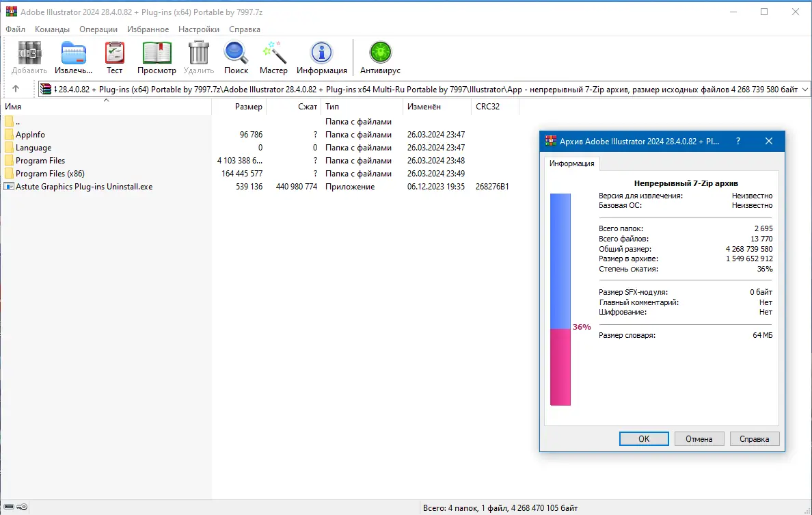Click the Размер в архиве value
The image size is (812, 515).
coord(749,259)
